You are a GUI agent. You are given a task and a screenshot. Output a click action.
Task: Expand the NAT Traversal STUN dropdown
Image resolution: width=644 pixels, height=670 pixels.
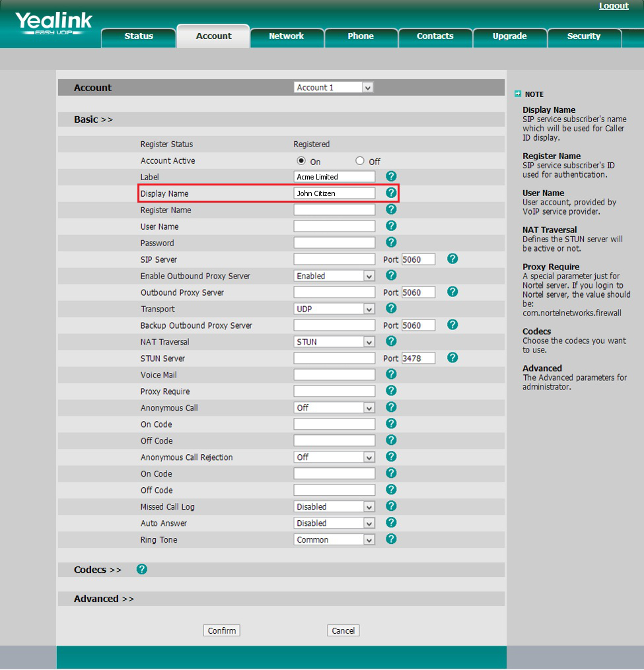[x=334, y=342]
